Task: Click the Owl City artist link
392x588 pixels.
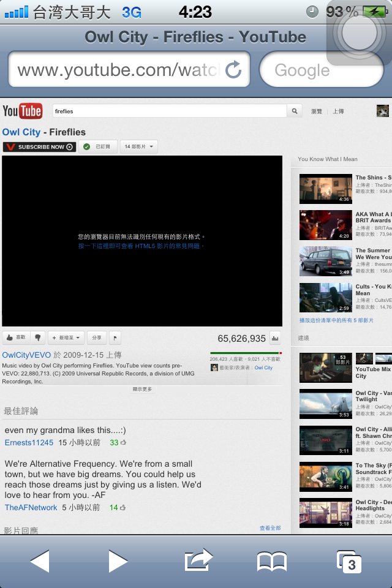Action: (263, 368)
